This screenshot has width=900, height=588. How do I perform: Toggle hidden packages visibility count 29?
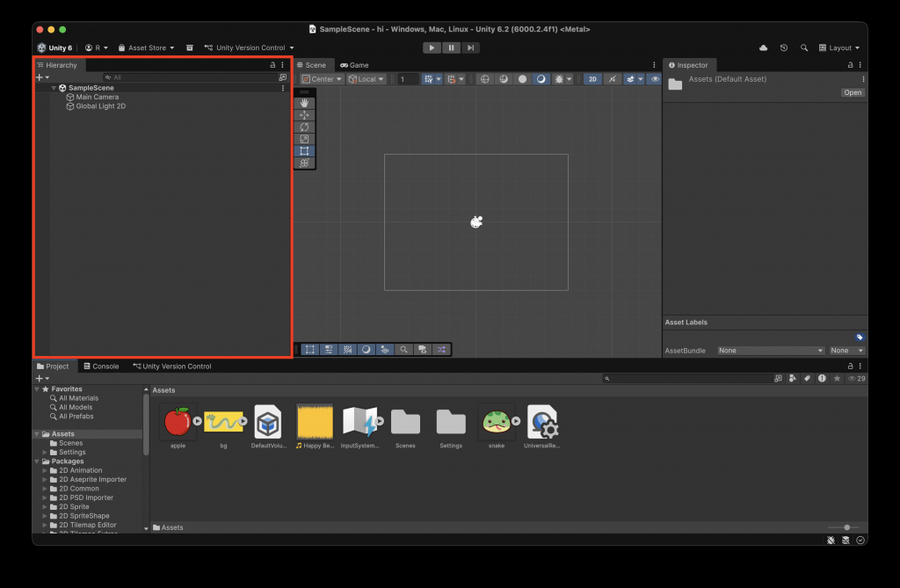(x=857, y=379)
